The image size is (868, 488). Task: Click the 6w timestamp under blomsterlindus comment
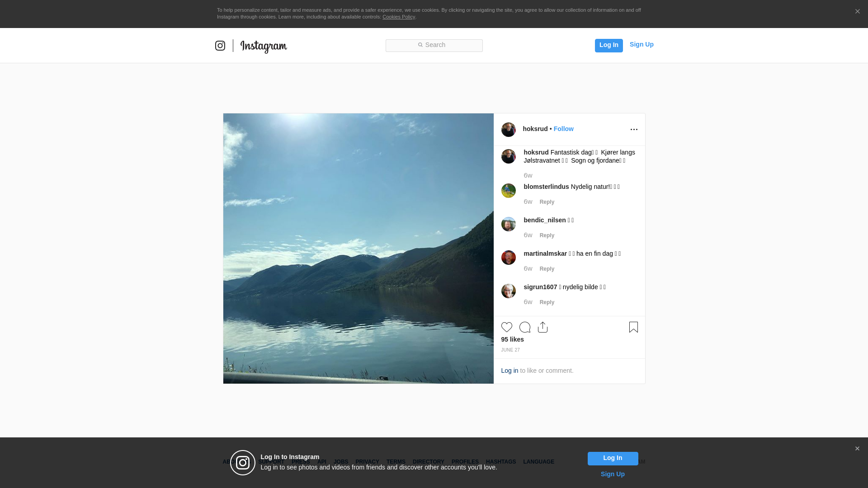click(x=528, y=202)
